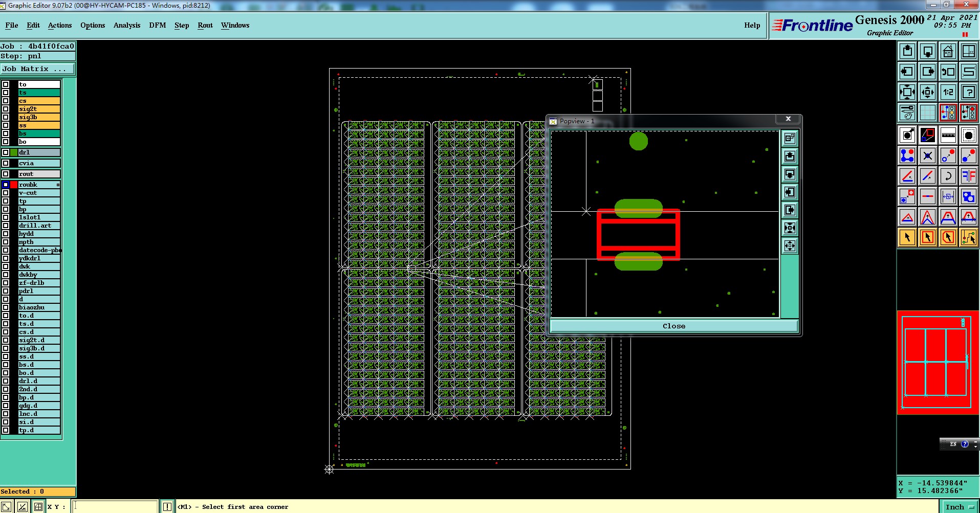
Task: Click the mirror F icon
Action: coord(969,176)
